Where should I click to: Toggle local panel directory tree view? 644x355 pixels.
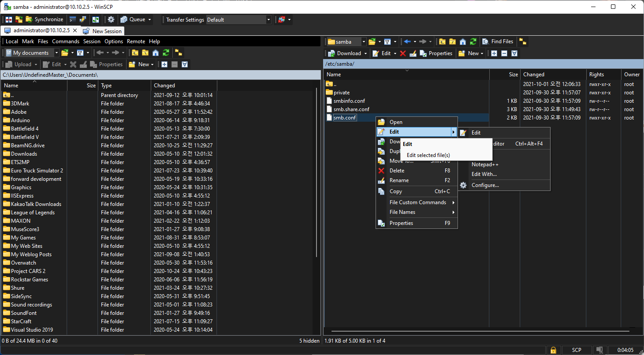click(x=178, y=52)
